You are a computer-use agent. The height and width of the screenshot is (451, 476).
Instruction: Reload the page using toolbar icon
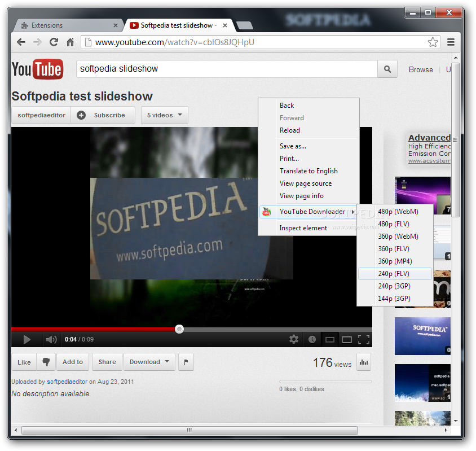coord(54,42)
